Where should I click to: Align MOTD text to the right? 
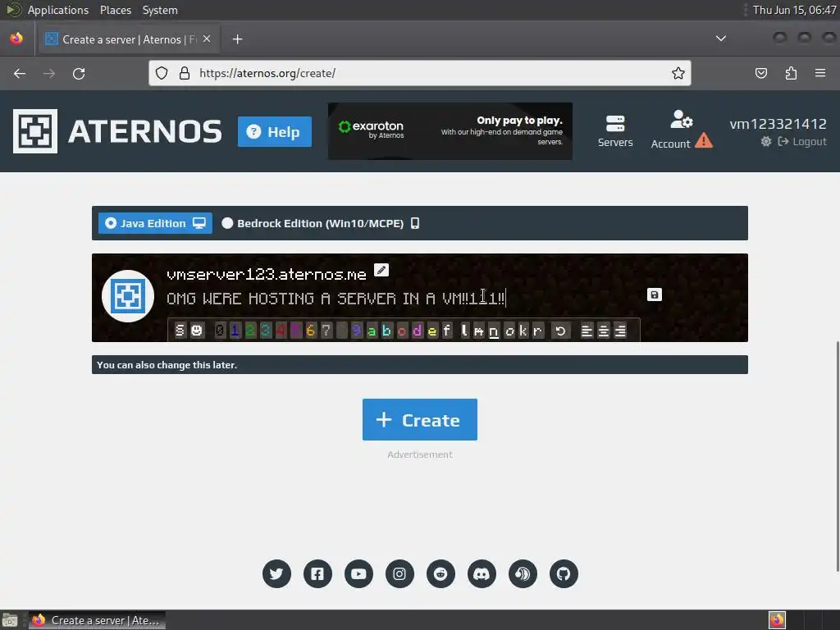click(620, 331)
